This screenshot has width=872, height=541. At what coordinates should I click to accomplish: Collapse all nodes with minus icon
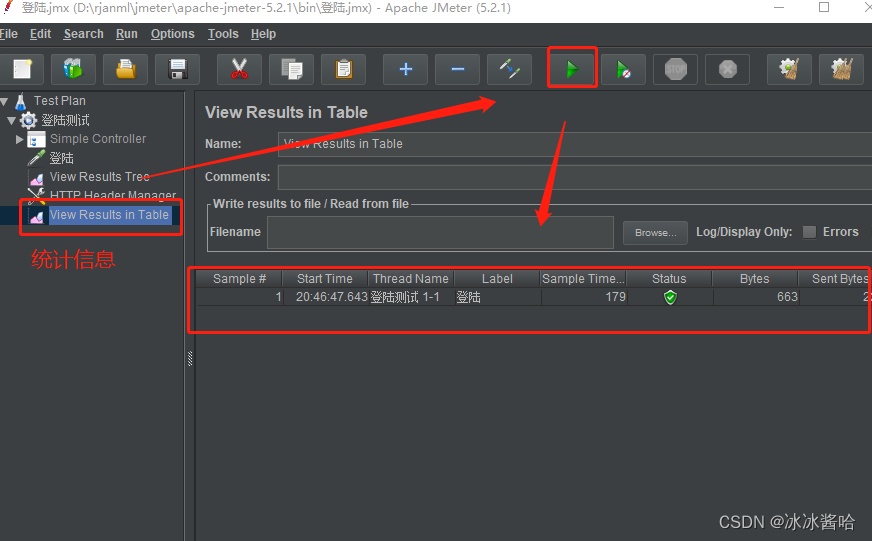[458, 70]
